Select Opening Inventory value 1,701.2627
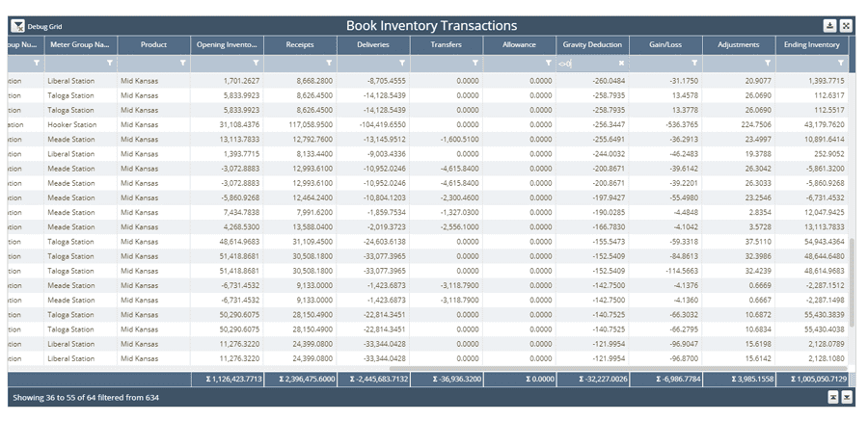The width and height of the screenshot is (868, 421). 242,81
